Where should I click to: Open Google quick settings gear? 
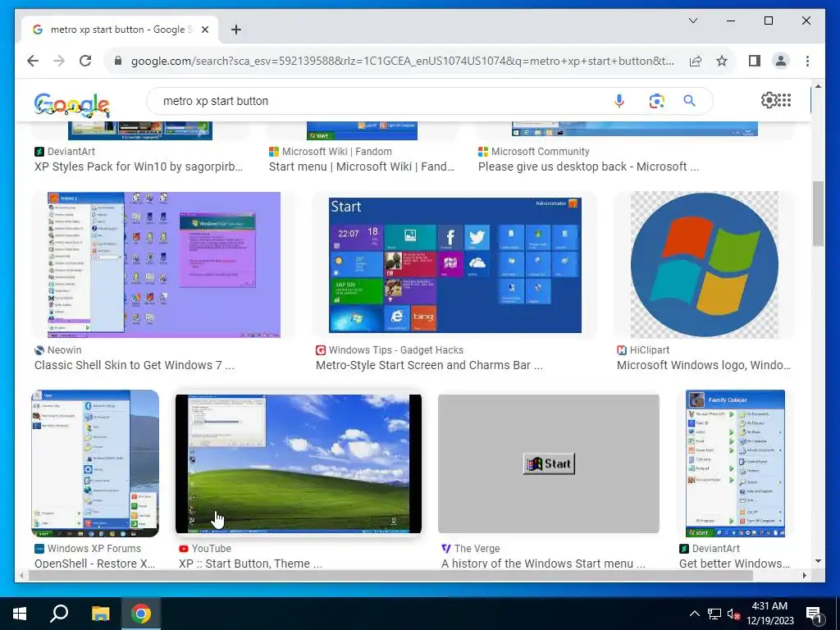click(x=769, y=100)
